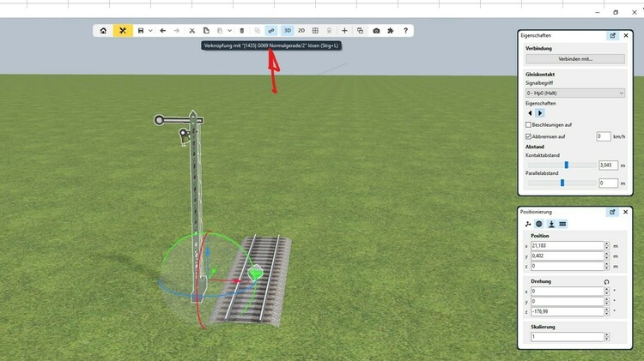Open the save options dropdown arrow
Screen dimensions: 644x361
coord(150,31)
